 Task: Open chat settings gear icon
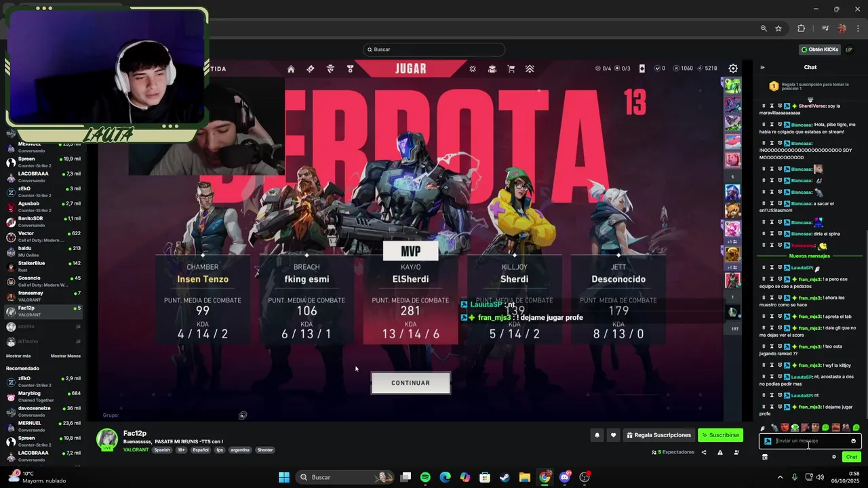834,457
